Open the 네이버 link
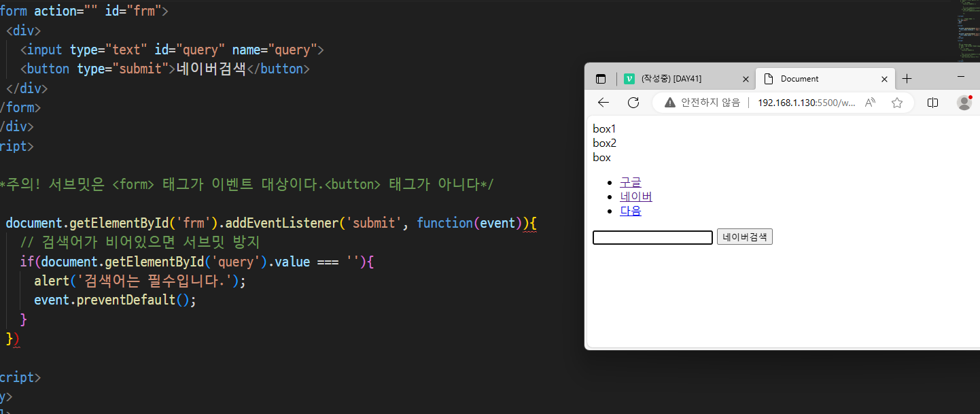 point(636,196)
